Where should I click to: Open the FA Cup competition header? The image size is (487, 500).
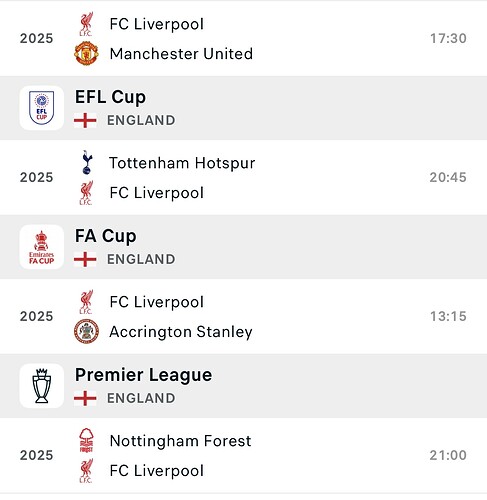pyautogui.click(x=243, y=247)
